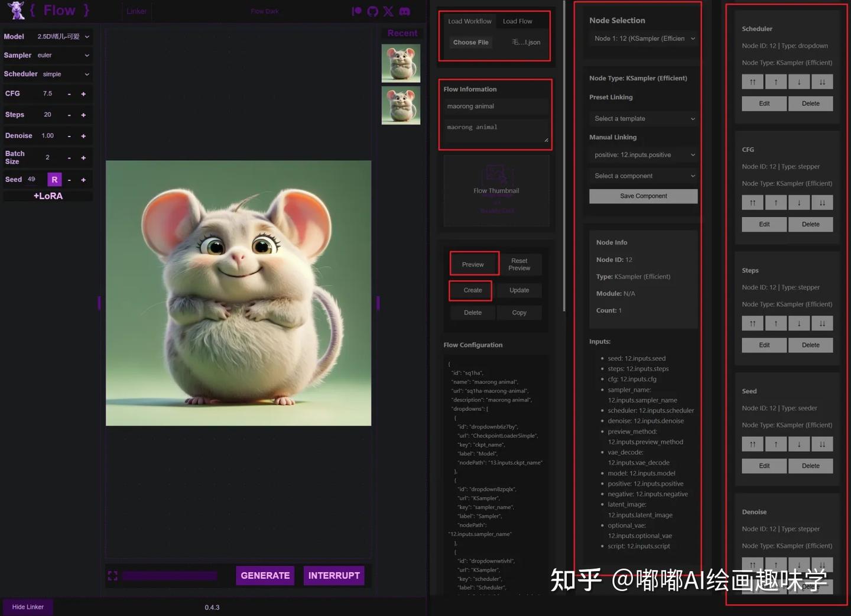Open the GitHub link icon
851x616 pixels.
coord(372,11)
